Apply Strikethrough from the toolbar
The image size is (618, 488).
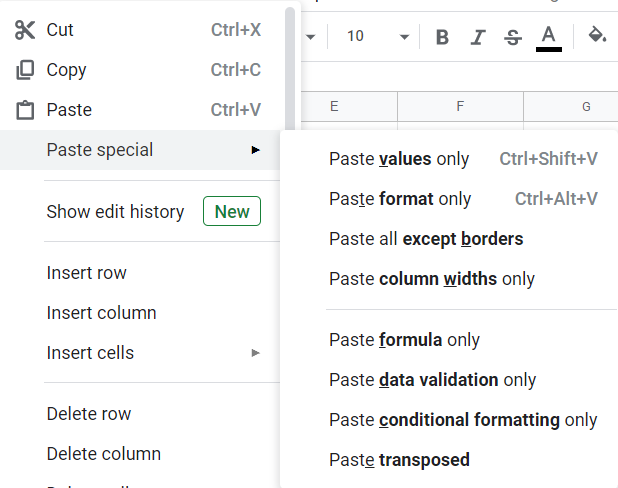pyautogui.click(x=513, y=37)
